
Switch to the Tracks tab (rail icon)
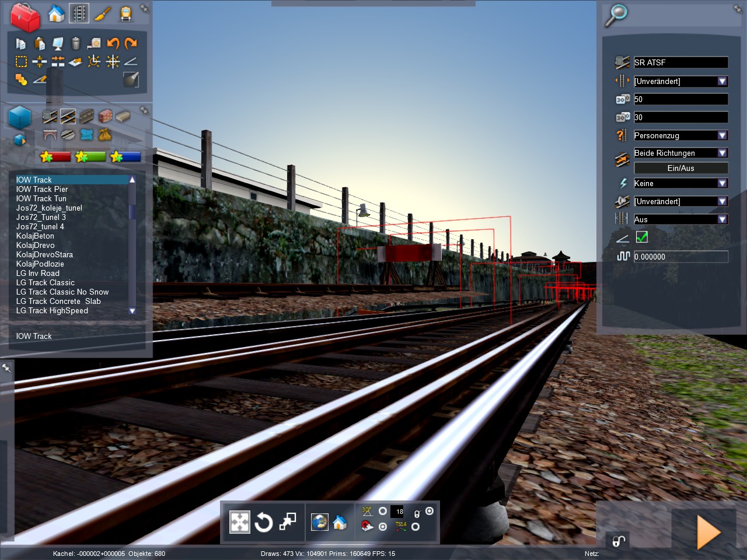point(79,13)
